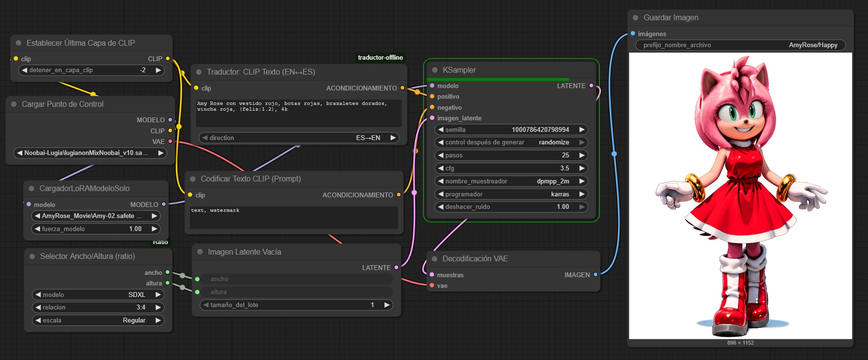Collapse the KSampler node via its title dot
This screenshot has height=360, width=868.
[434, 70]
